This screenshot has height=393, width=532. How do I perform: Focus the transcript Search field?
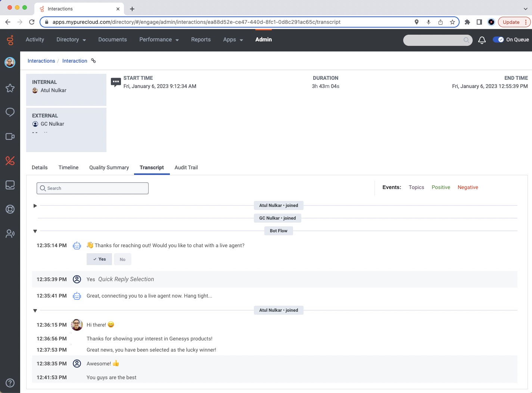[x=93, y=188]
